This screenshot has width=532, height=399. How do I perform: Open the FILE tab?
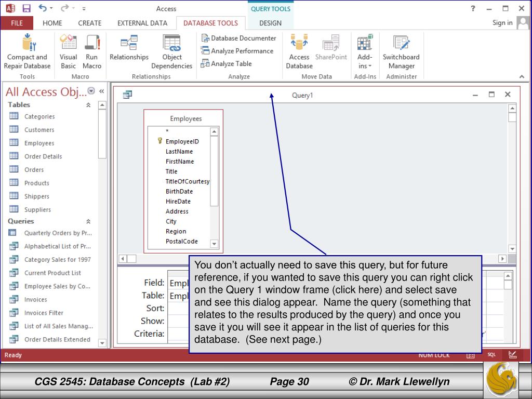pyautogui.click(x=17, y=23)
